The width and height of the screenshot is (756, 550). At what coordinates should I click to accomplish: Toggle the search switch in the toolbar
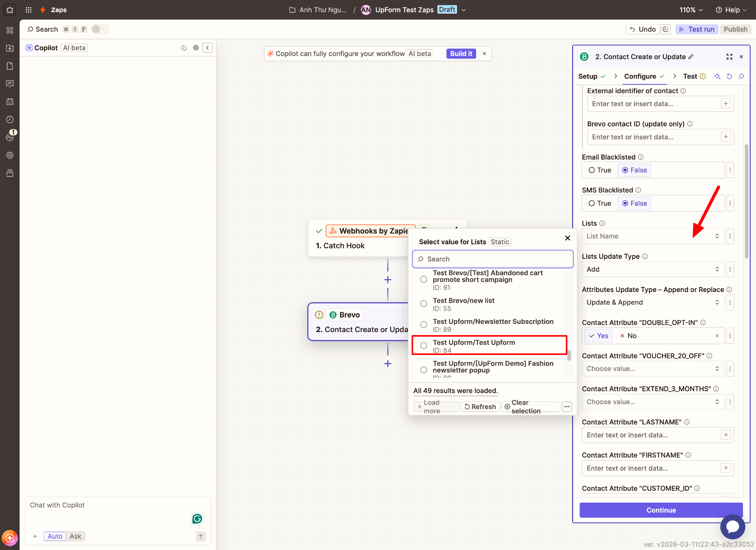coord(100,29)
